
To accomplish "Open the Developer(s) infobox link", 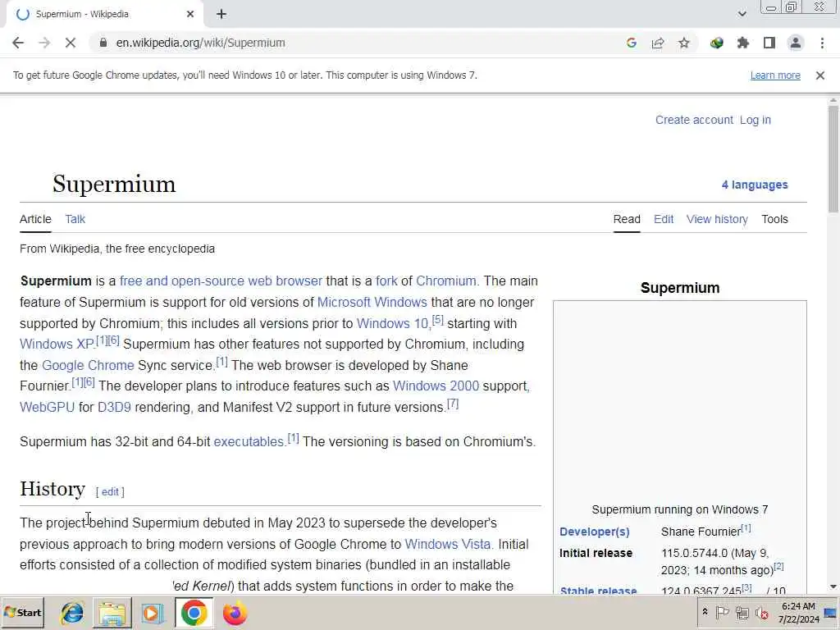I will [594, 532].
